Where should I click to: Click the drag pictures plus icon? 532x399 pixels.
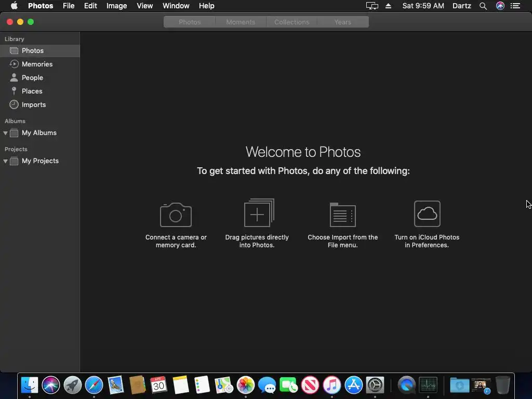tap(259, 212)
